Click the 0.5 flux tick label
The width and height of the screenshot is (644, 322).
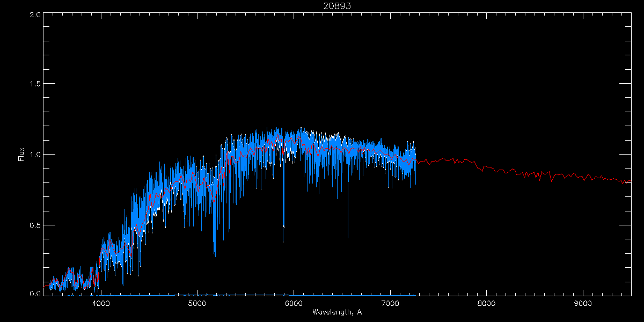[33, 225]
